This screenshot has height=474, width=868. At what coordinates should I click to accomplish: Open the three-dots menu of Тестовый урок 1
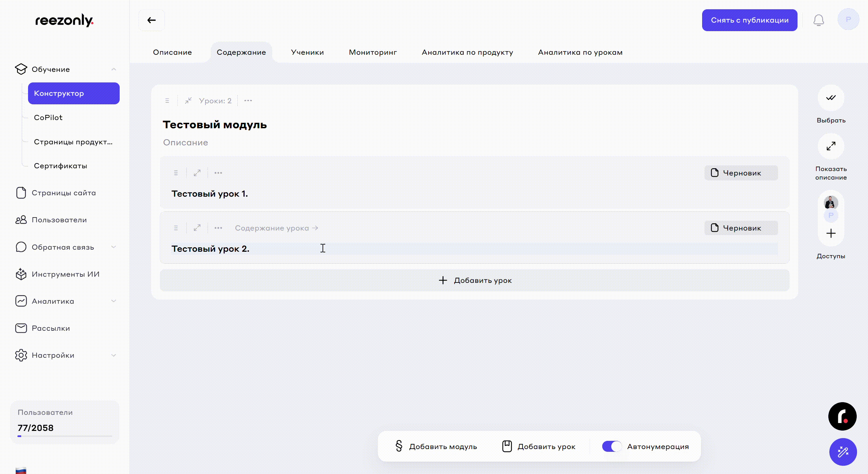[x=218, y=173]
